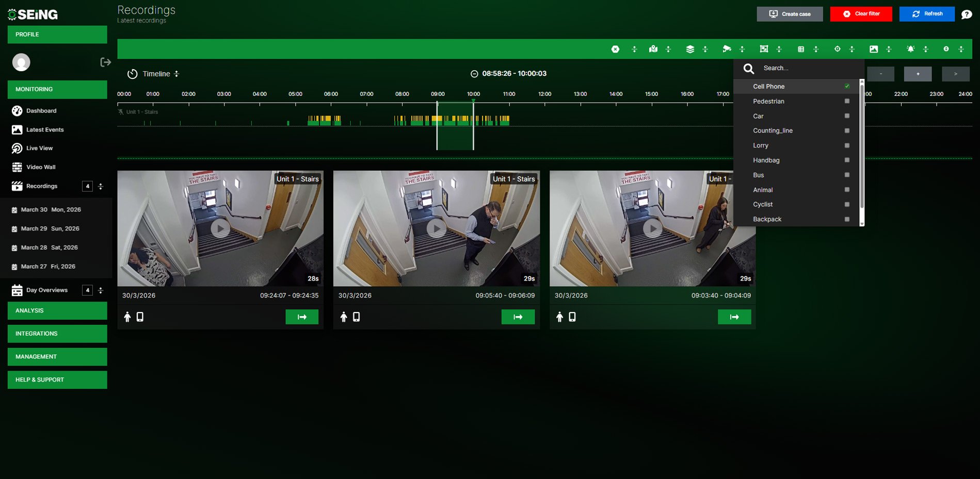Open the Latest Events menu item
Image resolution: width=980 pixels, height=479 pixels.
(x=45, y=129)
